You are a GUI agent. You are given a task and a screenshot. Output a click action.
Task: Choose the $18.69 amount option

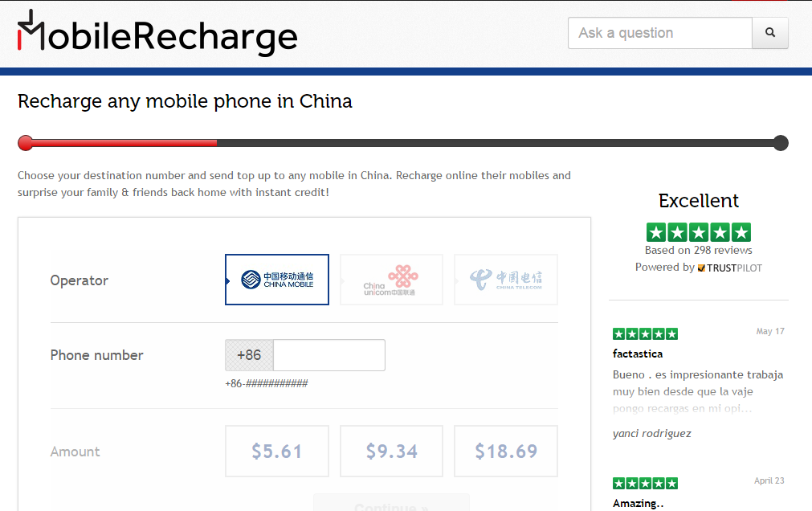(506, 451)
